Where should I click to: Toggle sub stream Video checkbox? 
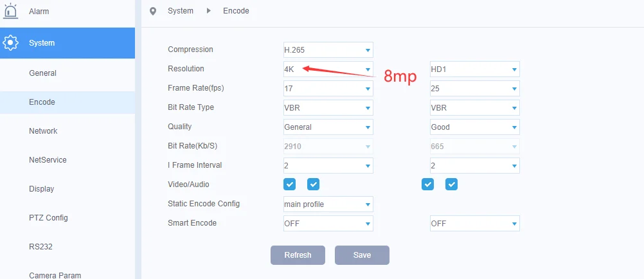[427, 184]
